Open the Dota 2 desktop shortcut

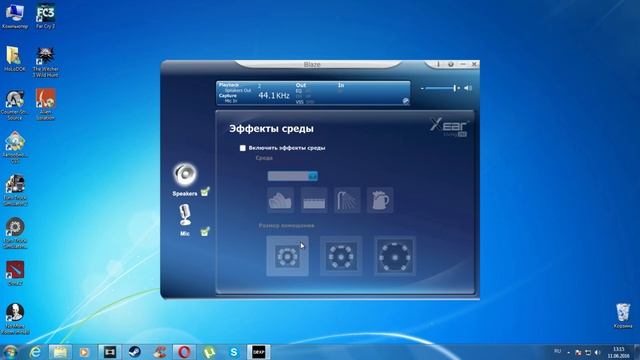point(15,273)
